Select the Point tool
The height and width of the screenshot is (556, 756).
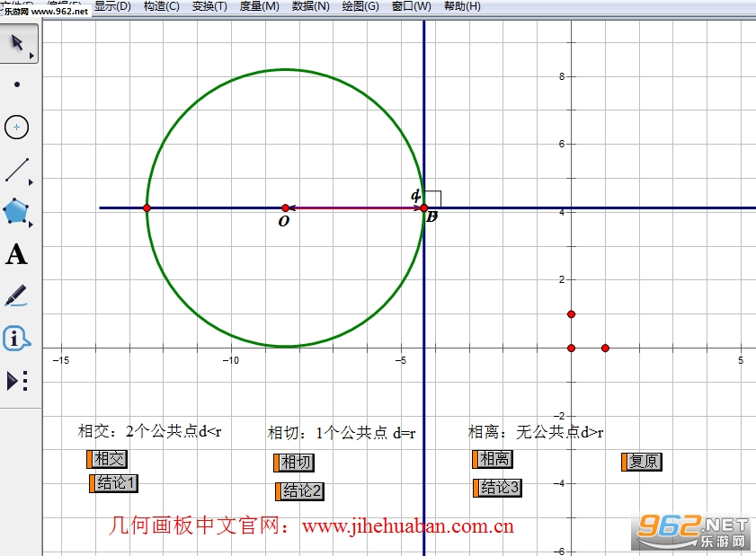(17, 84)
